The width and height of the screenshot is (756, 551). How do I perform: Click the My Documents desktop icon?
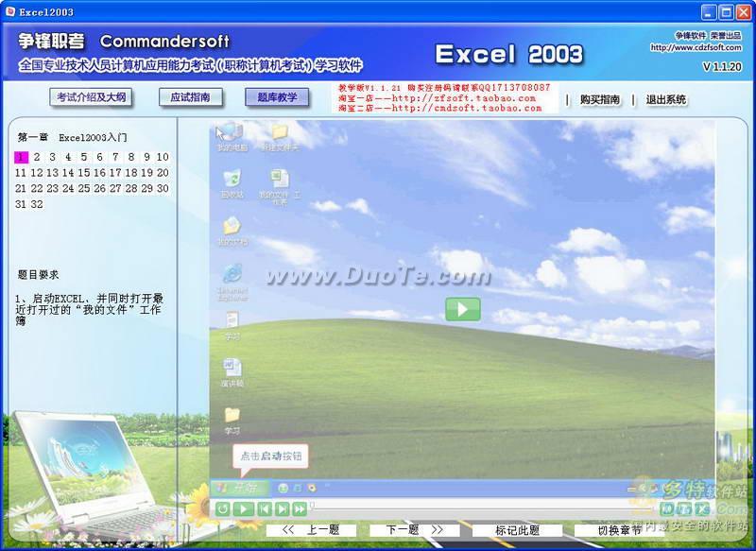point(232,232)
